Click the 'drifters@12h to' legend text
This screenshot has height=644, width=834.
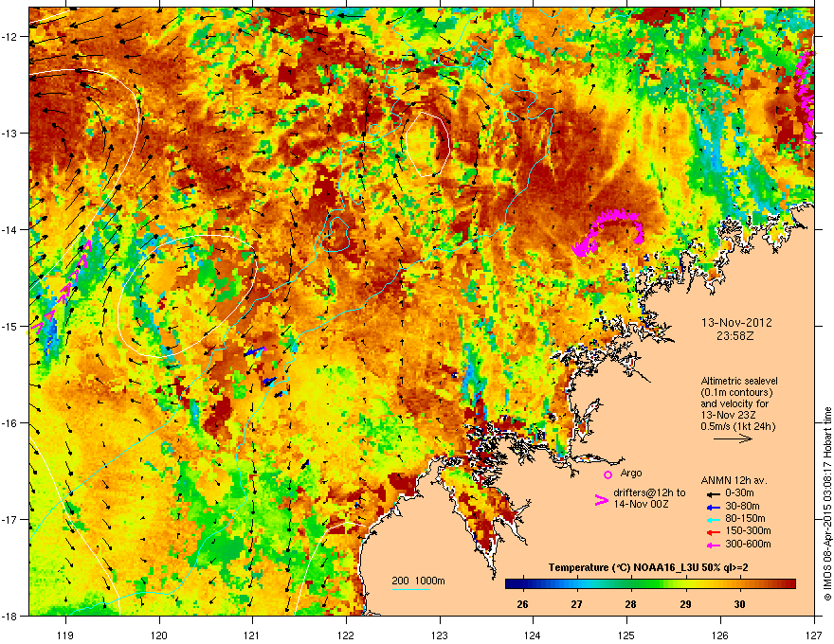click(649, 492)
